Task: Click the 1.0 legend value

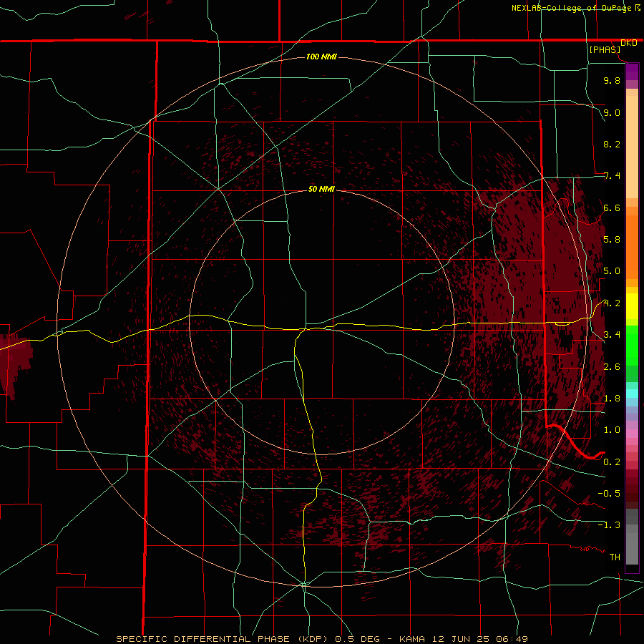Action: (x=612, y=429)
